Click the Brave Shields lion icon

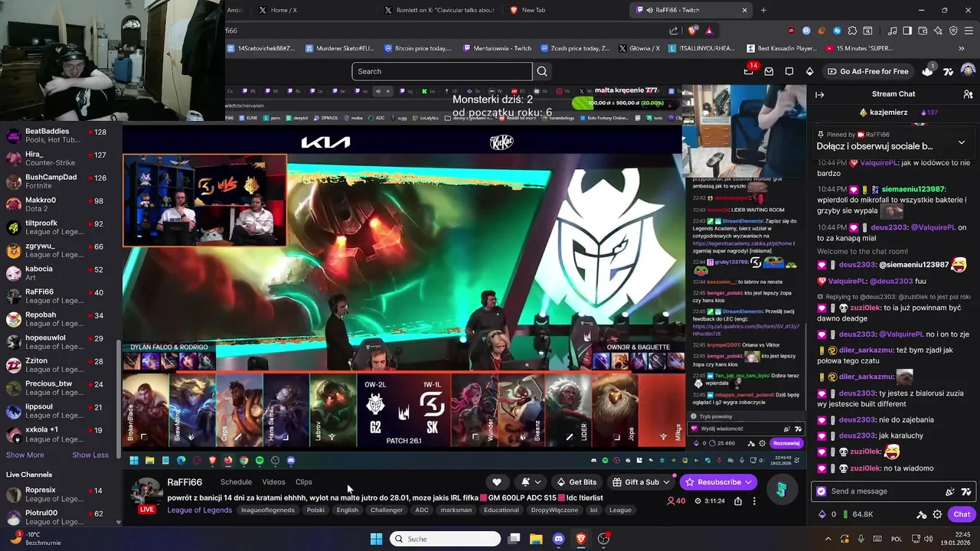(x=692, y=31)
